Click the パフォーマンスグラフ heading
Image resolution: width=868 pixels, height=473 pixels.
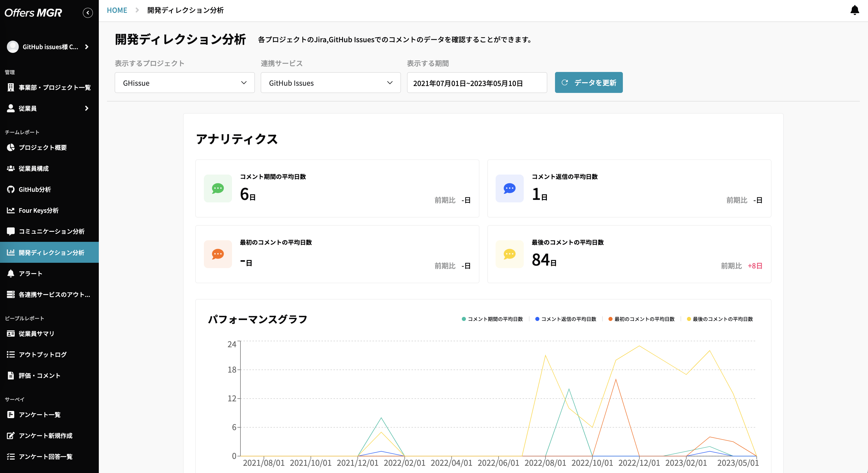click(x=257, y=319)
